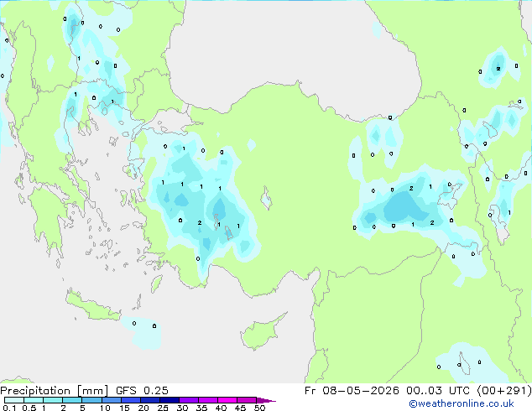This screenshot has width=532, height=411.
Task: Click the '40' legend scale label
Action: (x=221, y=408)
